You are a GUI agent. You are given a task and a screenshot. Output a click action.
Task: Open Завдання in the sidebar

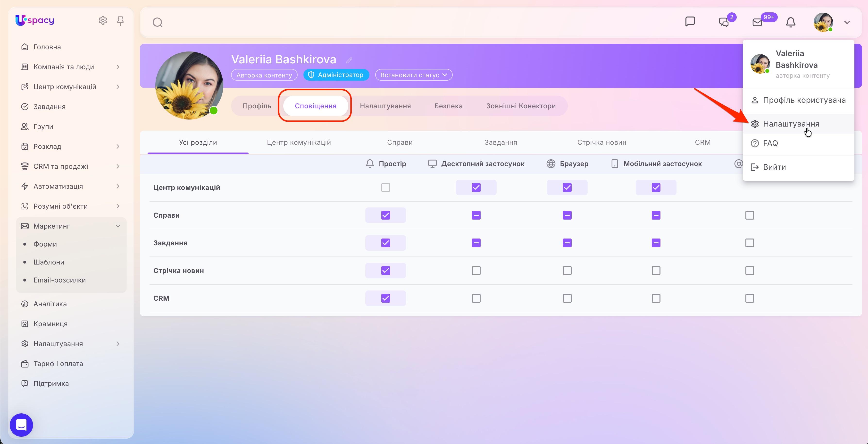(50, 107)
